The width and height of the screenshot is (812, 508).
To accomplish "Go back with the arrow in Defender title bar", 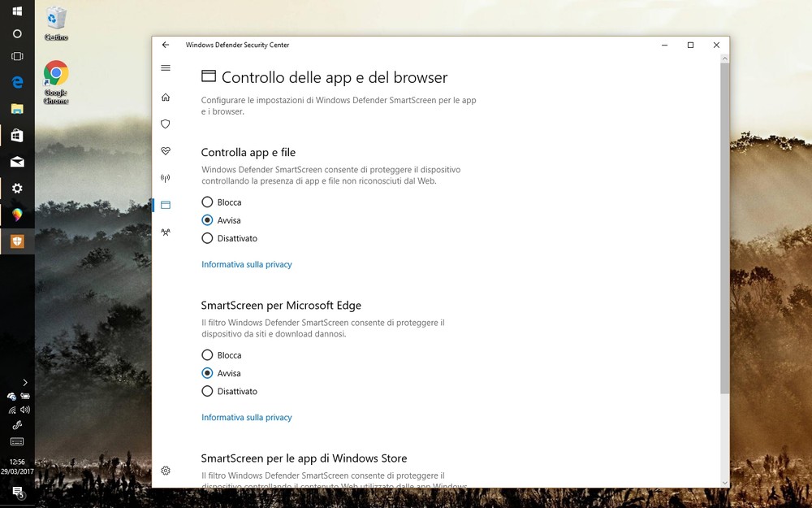I will [x=166, y=45].
